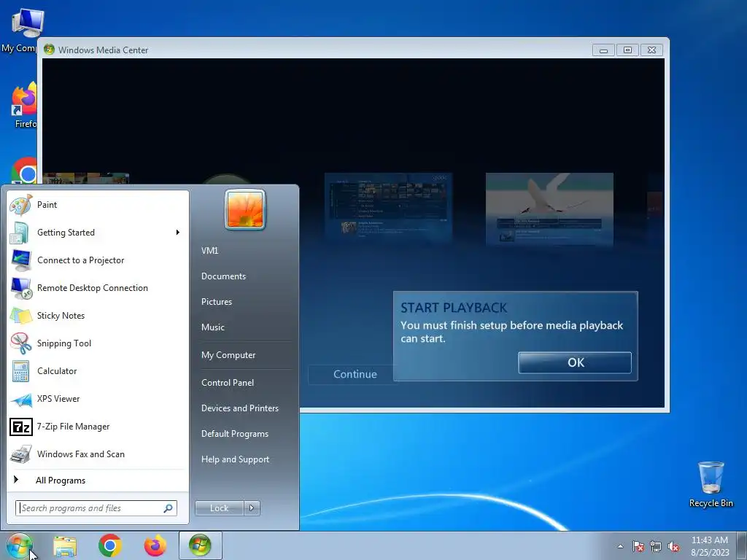
Task: Launch Chrome from the taskbar
Action: click(x=110, y=545)
